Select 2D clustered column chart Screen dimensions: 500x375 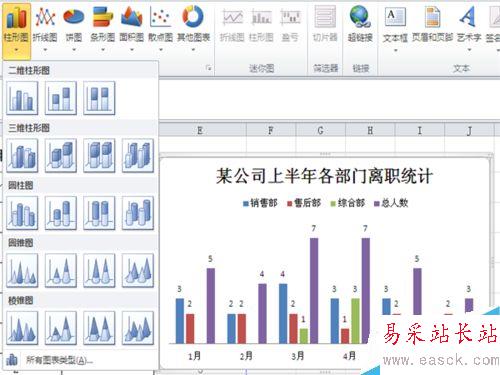pyautogui.click(x=22, y=98)
